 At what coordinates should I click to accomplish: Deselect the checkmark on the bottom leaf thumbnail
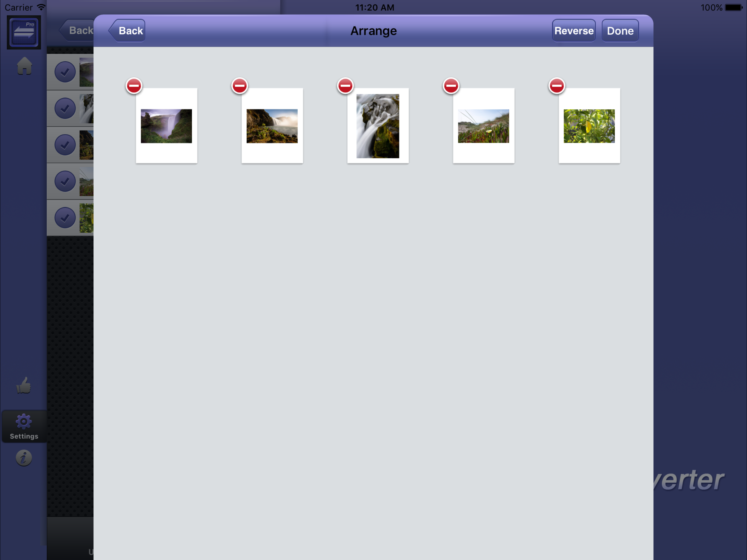point(65,218)
